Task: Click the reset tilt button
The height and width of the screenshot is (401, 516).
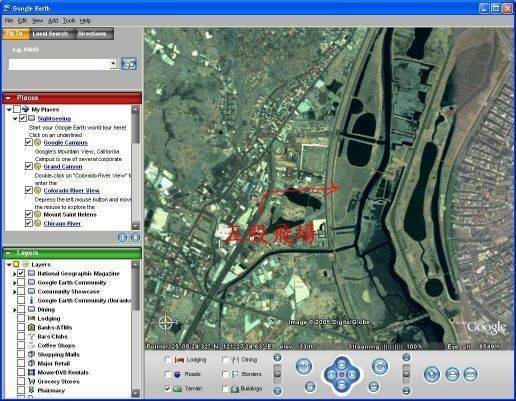Action: click(x=374, y=387)
